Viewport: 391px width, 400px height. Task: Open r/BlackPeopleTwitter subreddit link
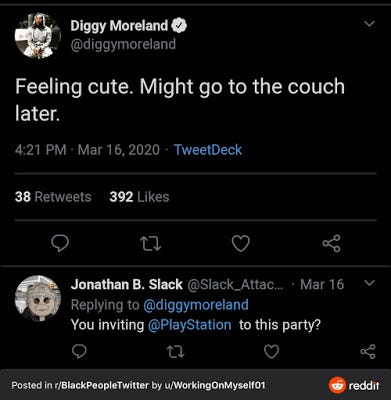[101, 385]
